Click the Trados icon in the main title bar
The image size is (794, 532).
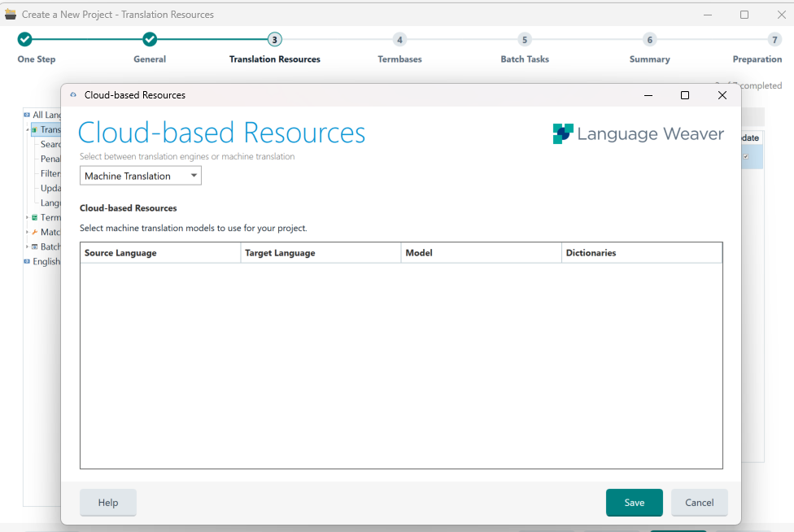pos(11,14)
